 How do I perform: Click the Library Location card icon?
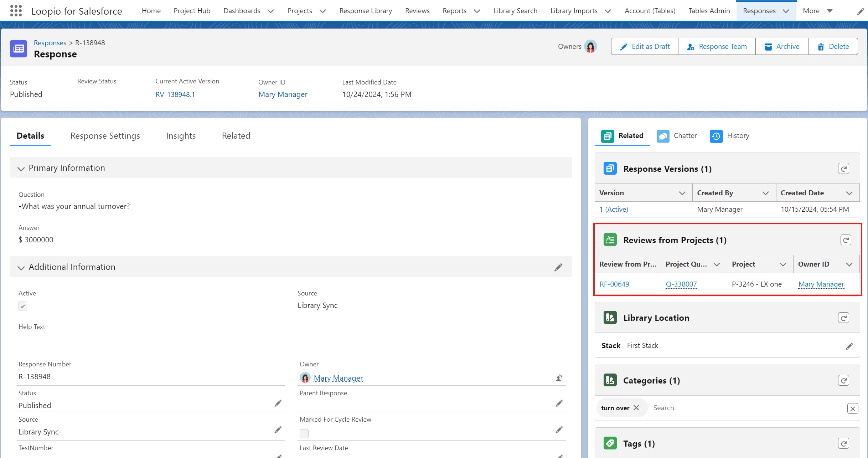pos(610,317)
